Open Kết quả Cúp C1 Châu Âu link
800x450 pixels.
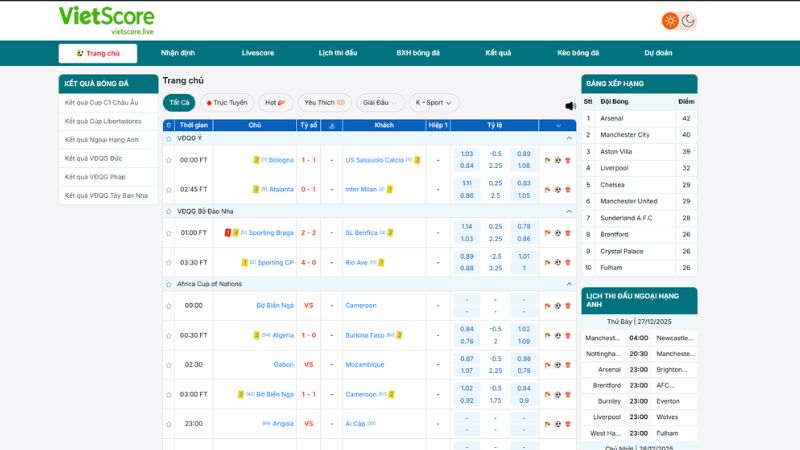102,103
